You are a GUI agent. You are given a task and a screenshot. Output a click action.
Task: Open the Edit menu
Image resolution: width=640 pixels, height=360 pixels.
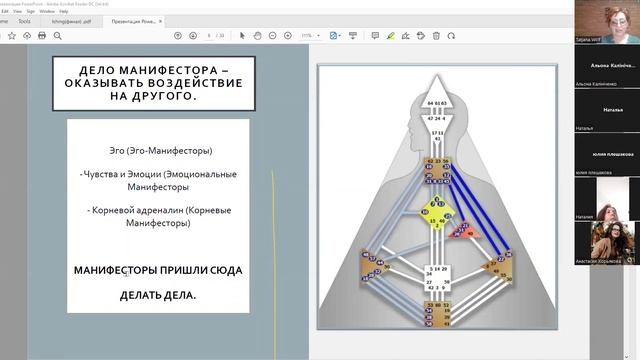[4, 11]
